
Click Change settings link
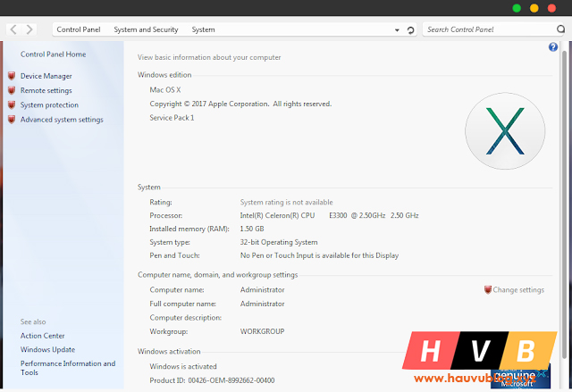518,290
